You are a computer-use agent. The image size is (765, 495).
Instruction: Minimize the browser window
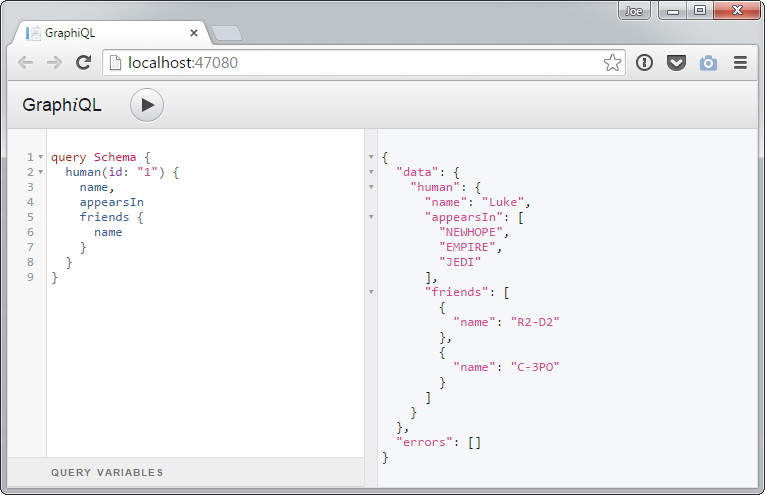(x=673, y=11)
